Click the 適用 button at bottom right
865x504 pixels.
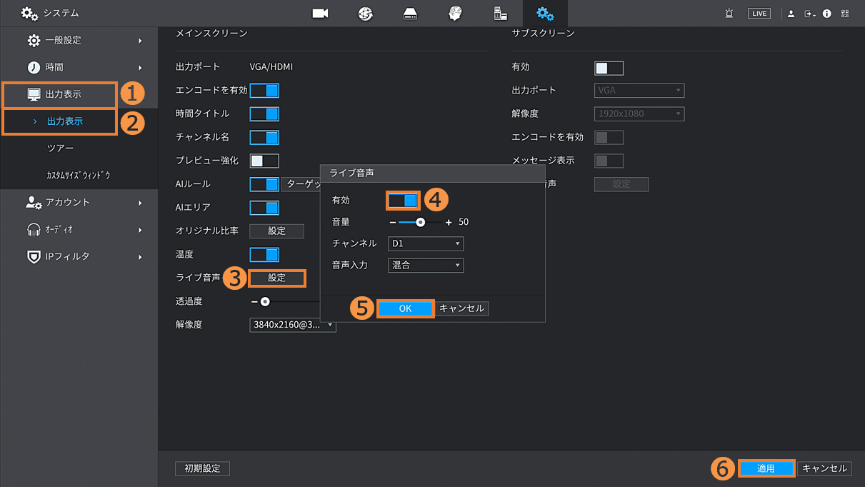point(766,468)
